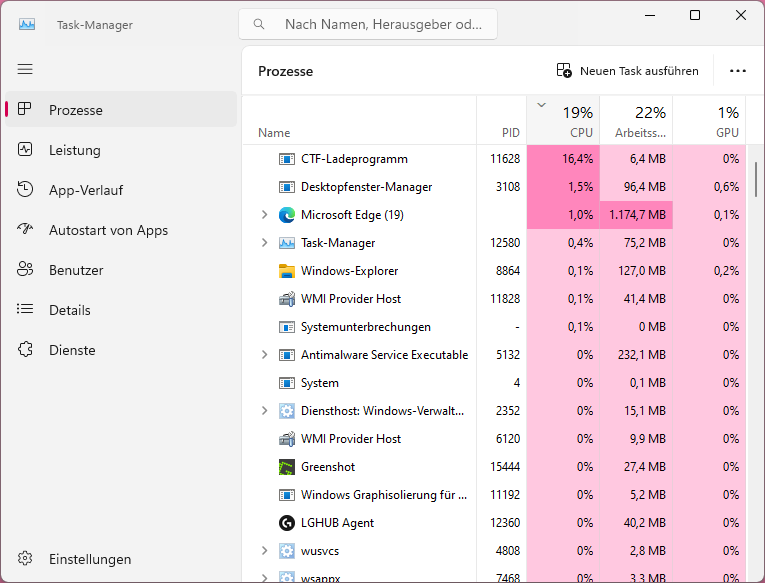The width and height of the screenshot is (765, 583).
Task: Click the Windows-Explorer folder icon
Action: click(x=287, y=271)
